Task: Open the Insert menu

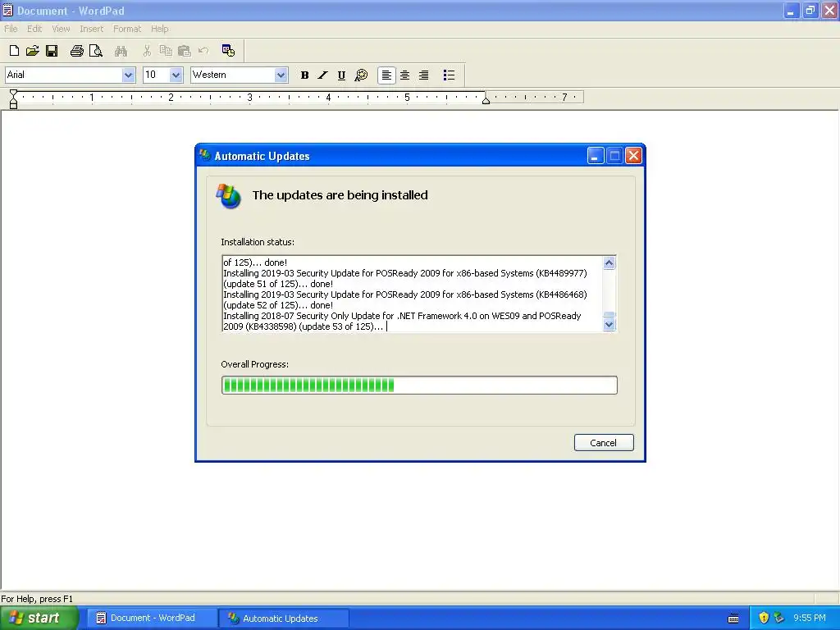Action: pos(92,29)
